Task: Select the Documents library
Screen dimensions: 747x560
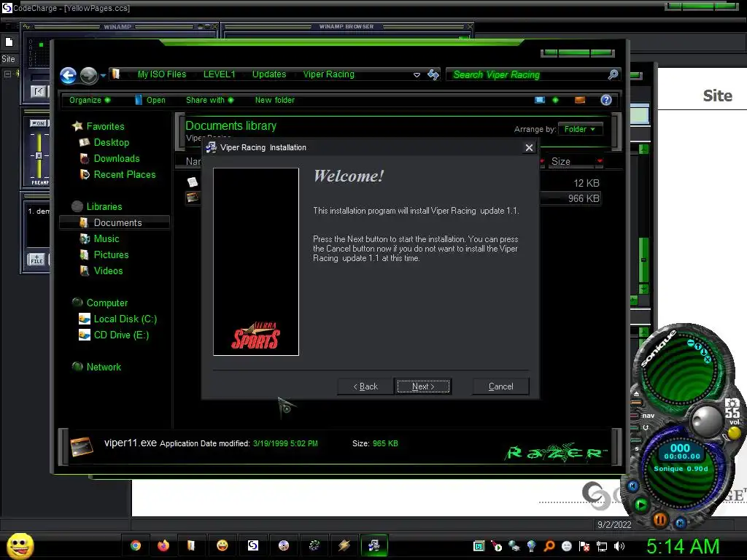Action: [x=115, y=222]
